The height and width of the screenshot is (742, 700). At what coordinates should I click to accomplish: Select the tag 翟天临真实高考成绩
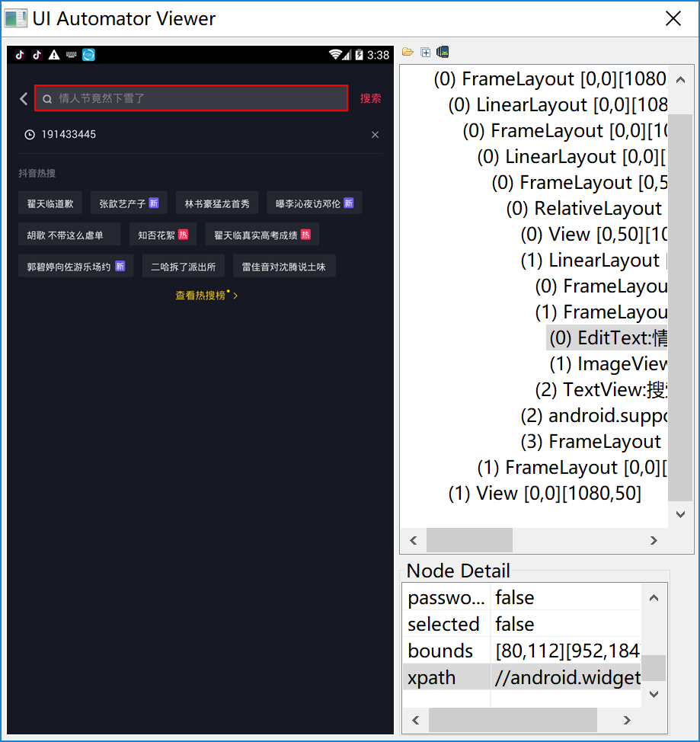point(262,235)
